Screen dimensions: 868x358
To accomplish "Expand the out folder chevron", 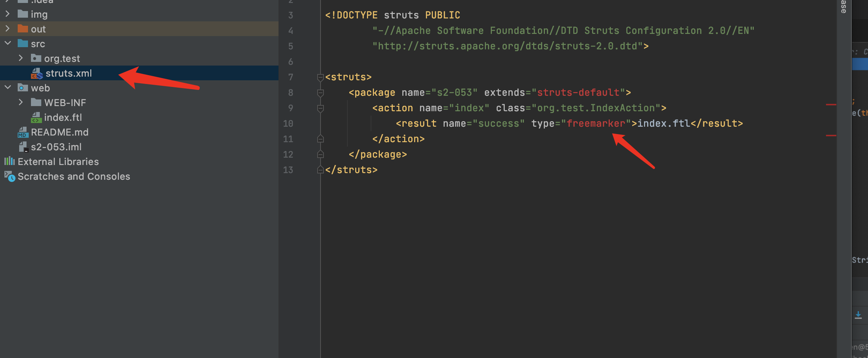I will [7, 29].
